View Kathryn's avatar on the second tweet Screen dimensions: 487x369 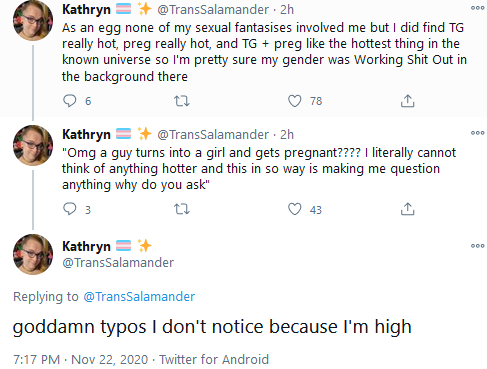[33, 145]
